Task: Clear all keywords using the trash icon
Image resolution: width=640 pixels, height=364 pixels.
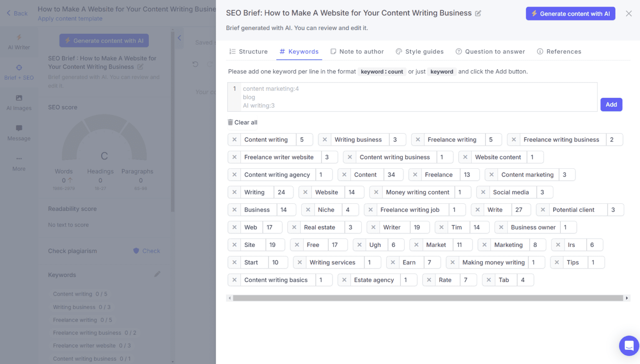Action: [230, 122]
